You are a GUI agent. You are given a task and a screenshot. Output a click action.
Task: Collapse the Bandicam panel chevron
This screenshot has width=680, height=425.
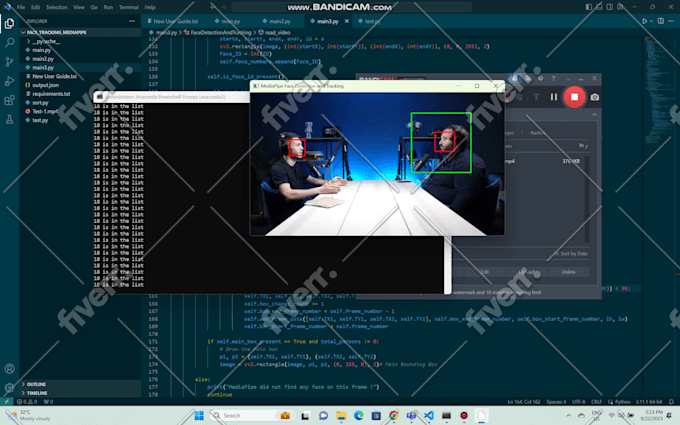(594, 115)
